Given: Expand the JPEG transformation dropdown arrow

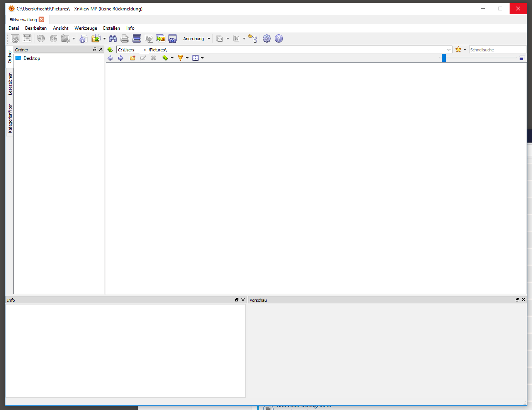Looking at the screenshot, I should point(73,39).
